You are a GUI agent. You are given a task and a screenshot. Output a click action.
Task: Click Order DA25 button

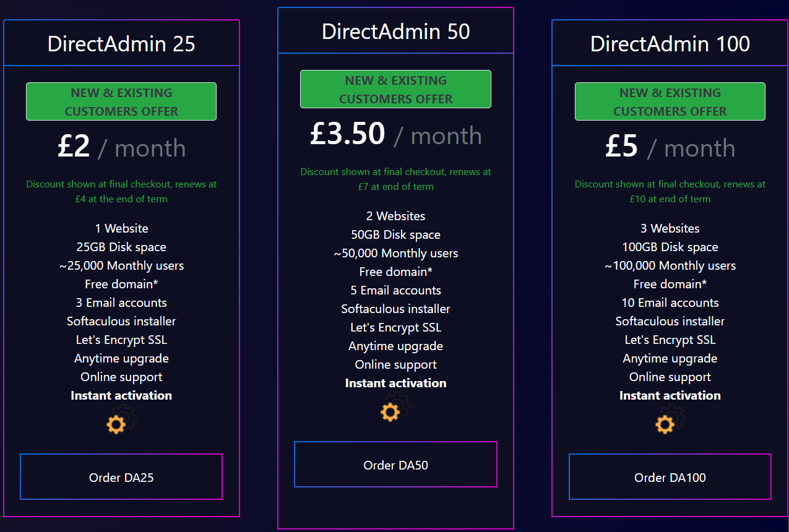pyautogui.click(x=121, y=476)
